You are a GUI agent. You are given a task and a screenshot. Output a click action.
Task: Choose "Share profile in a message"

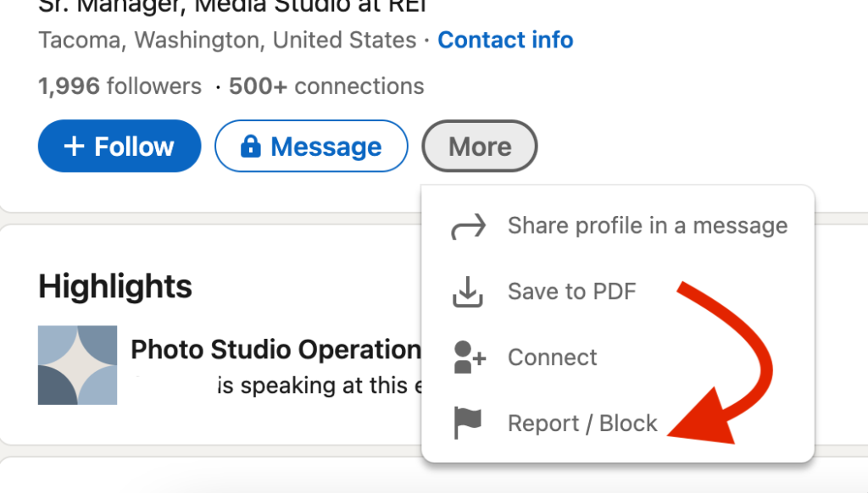click(647, 225)
